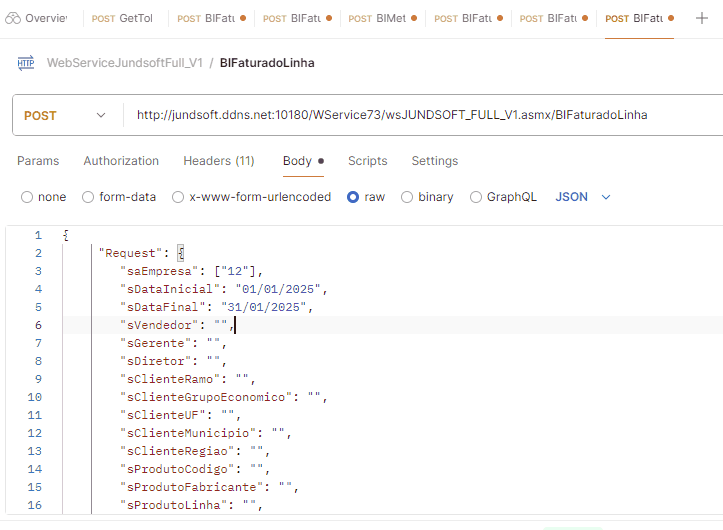Switch to the POST GetTol request tab
This screenshot has height=530, width=723.
(122, 18)
